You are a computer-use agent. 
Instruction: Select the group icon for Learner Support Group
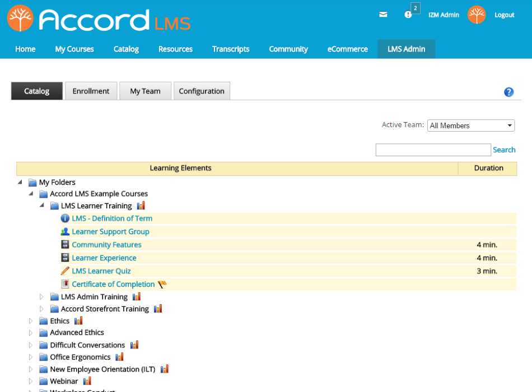pos(65,231)
